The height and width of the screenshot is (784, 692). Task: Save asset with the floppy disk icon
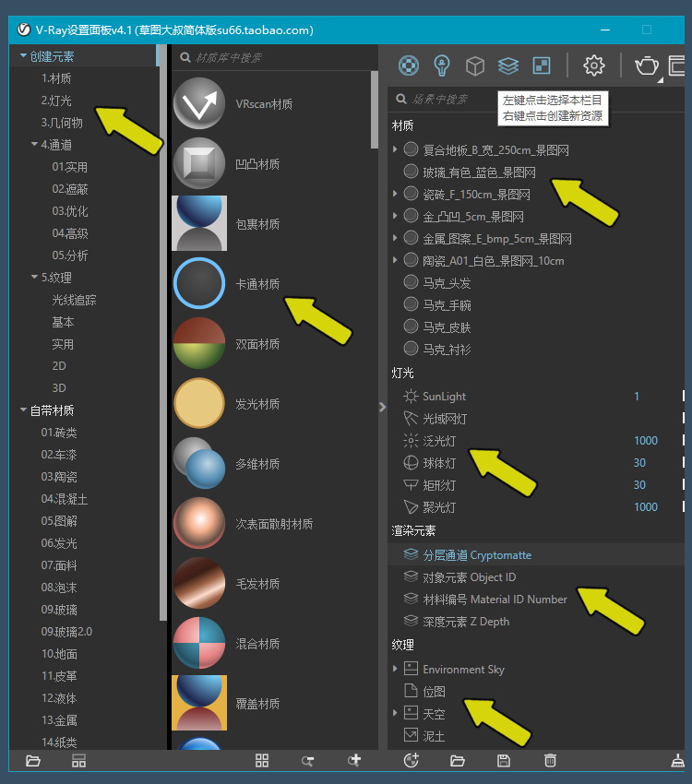[504, 761]
